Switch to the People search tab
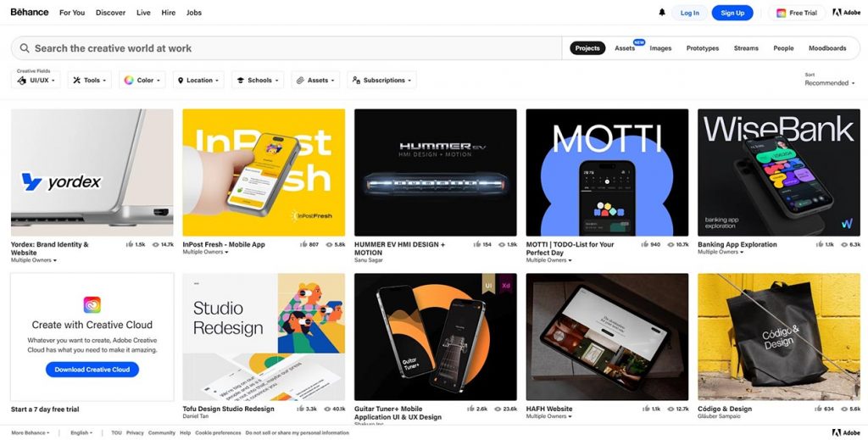 (783, 48)
